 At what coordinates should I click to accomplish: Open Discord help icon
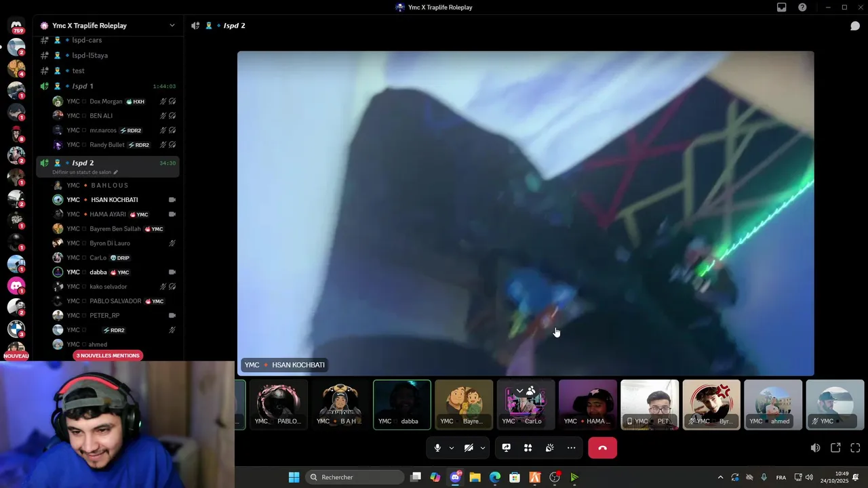[x=802, y=7]
